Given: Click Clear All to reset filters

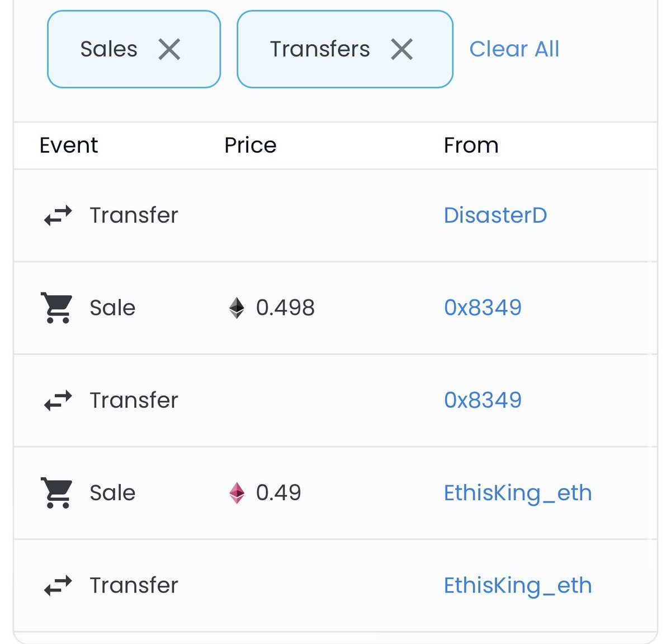Looking at the screenshot, I should pyautogui.click(x=514, y=49).
